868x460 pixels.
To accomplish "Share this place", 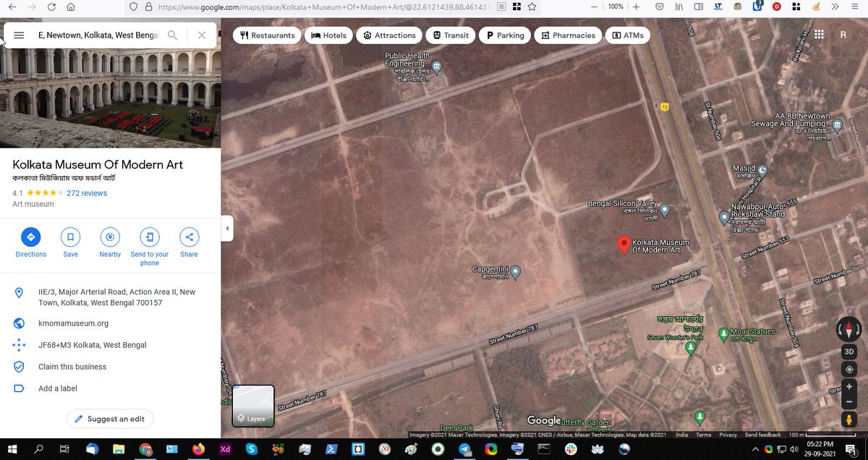I will 189,243.
